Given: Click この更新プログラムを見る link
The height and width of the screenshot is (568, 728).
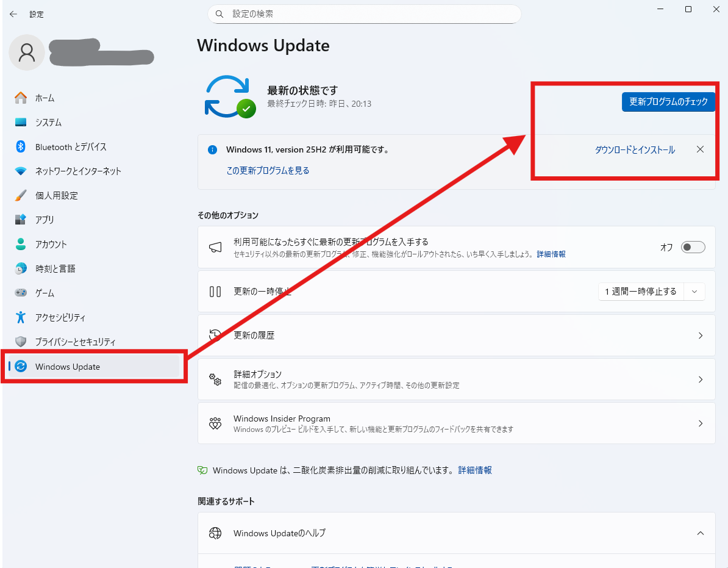Looking at the screenshot, I should 268,171.
